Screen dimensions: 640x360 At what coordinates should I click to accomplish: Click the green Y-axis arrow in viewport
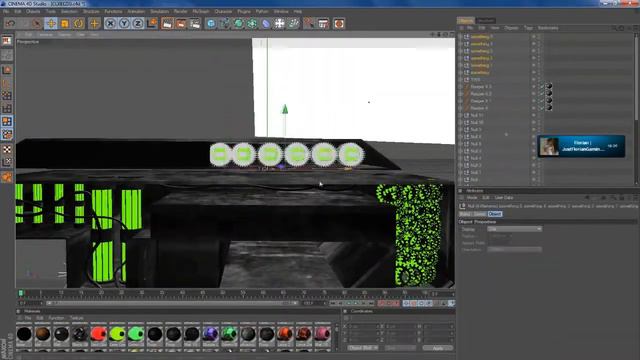click(x=285, y=109)
